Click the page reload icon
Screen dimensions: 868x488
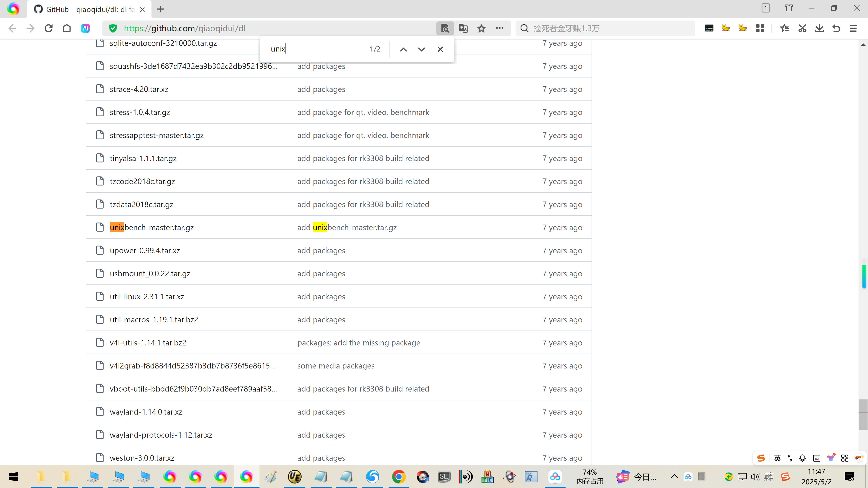pyautogui.click(x=49, y=28)
